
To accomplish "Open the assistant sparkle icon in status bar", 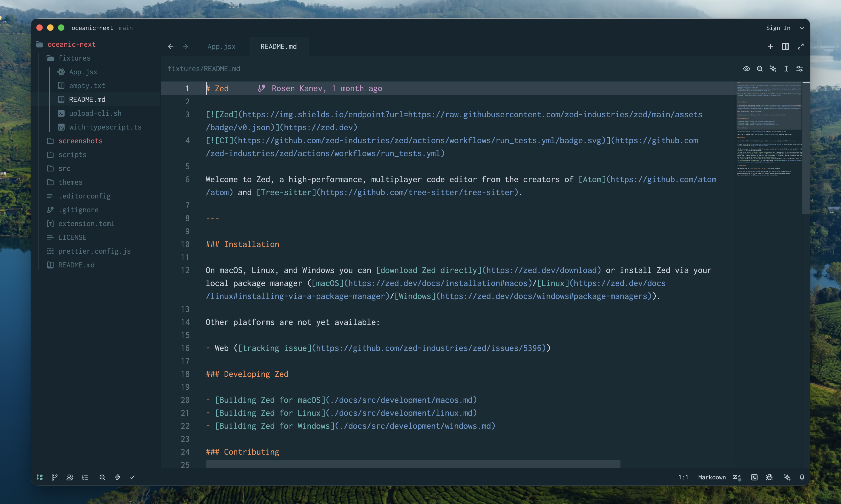I will (787, 477).
